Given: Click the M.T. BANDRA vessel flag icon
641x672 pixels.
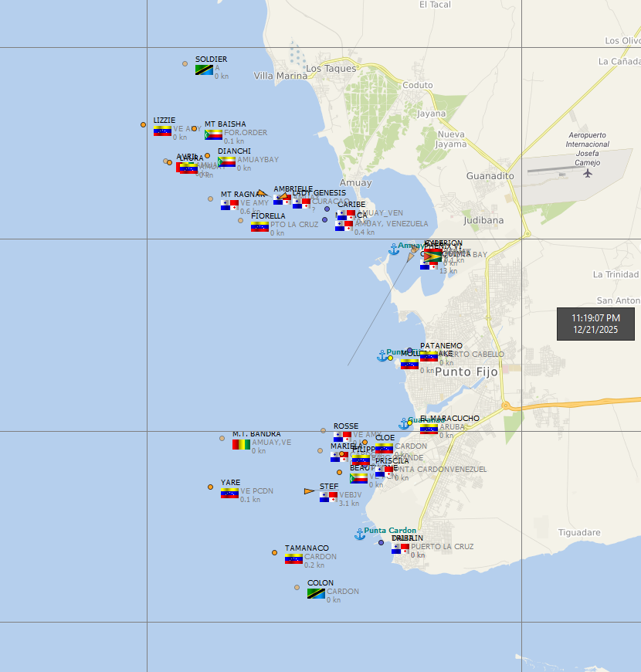Looking at the screenshot, I should point(241,444).
